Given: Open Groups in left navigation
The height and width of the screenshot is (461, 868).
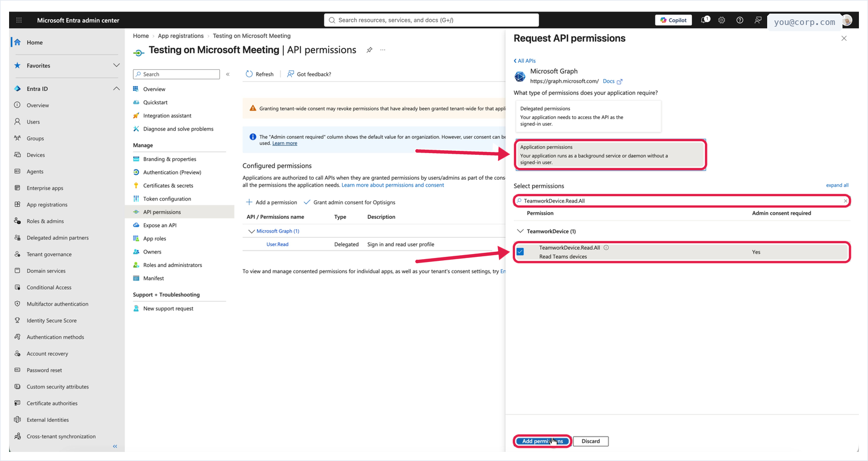Looking at the screenshot, I should point(35,138).
